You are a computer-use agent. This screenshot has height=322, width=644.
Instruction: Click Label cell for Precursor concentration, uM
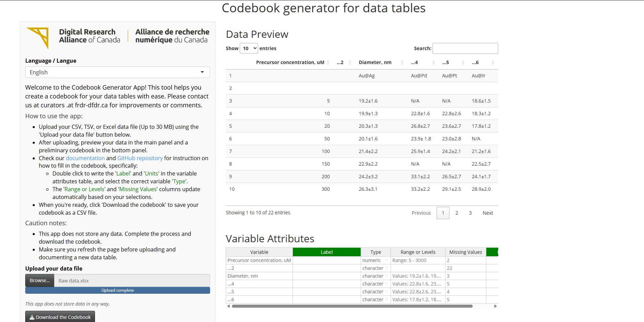327,260
